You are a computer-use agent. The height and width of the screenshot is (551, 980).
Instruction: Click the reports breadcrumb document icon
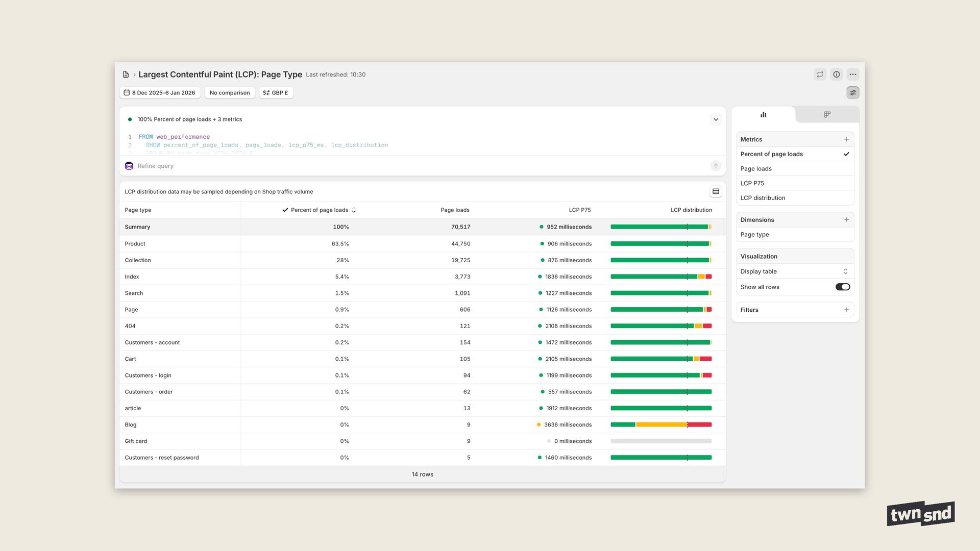point(126,74)
